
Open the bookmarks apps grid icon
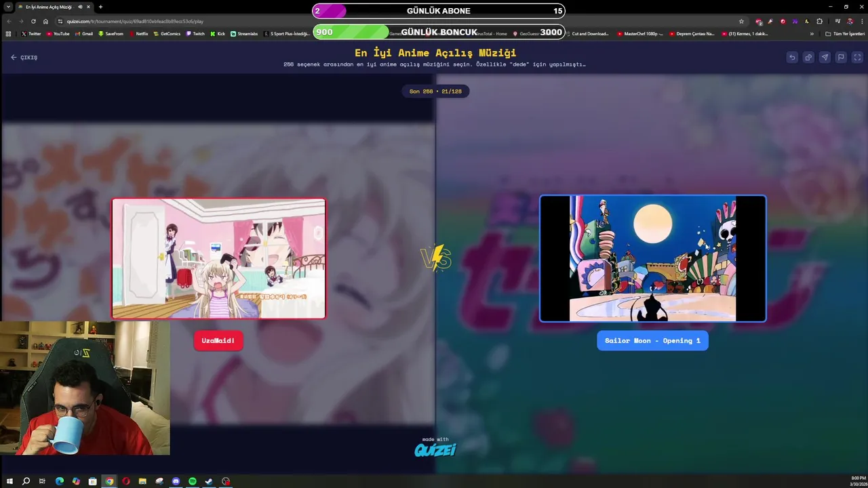point(8,33)
